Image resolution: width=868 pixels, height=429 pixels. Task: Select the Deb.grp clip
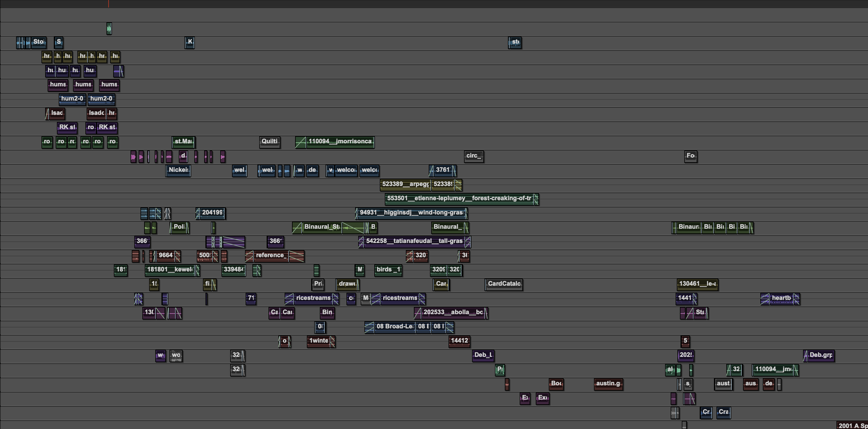pyautogui.click(x=820, y=355)
